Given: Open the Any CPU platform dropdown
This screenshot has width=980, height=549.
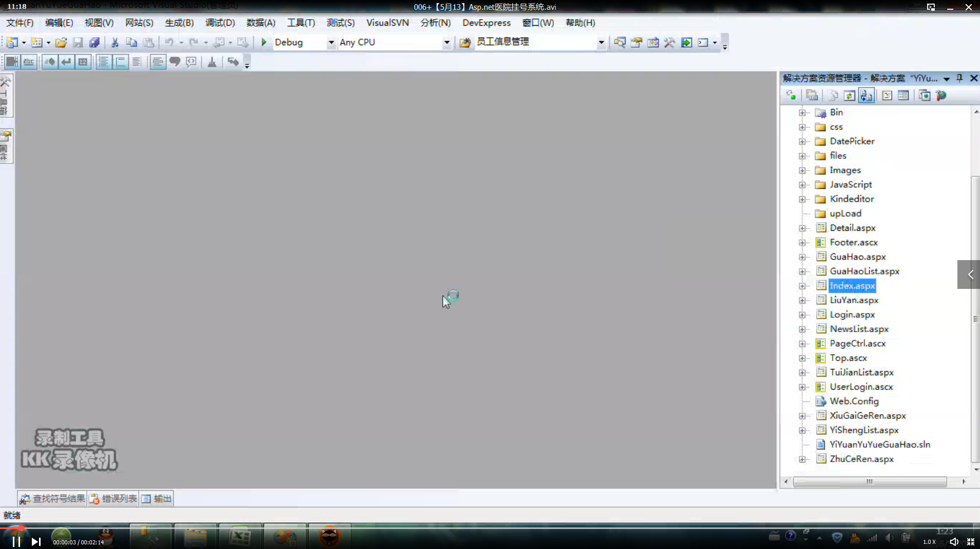Looking at the screenshot, I should (x=447, y=42).
